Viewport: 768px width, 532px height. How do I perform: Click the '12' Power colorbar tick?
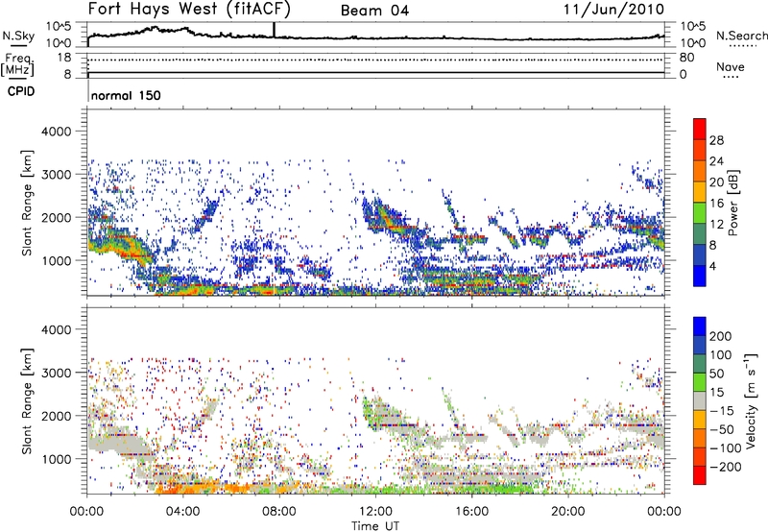pos(716,225)
